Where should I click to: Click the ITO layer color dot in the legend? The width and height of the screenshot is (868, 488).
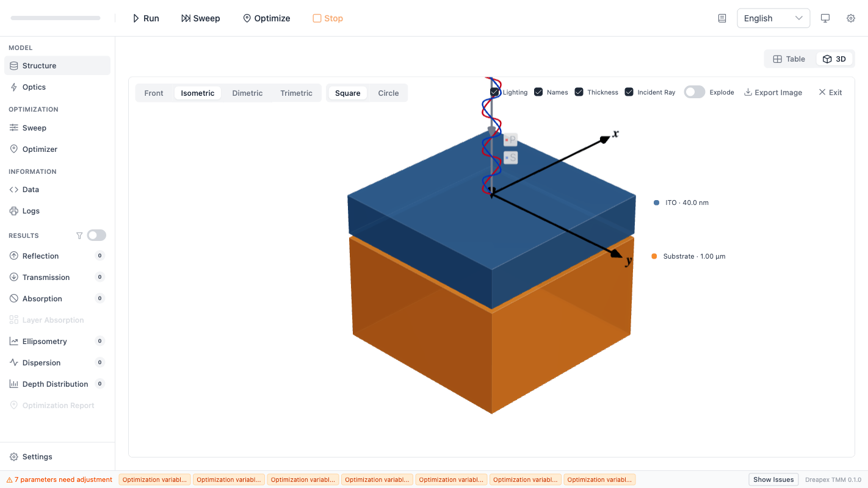coord(656,202)
